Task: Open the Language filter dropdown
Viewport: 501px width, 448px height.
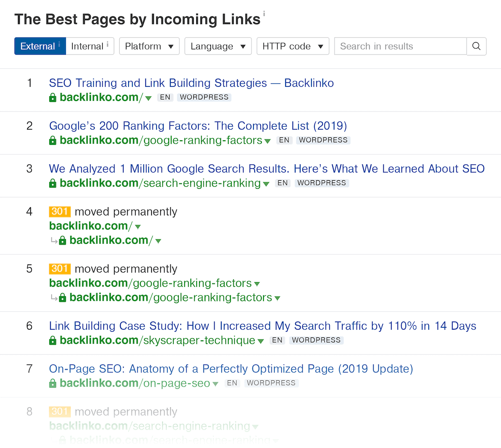Action: (218, 46)
